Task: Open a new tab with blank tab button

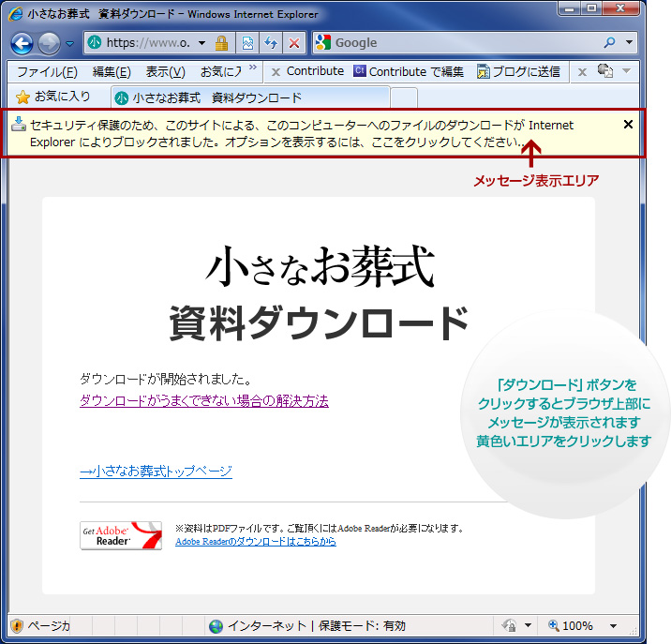Action: tap(404, 98)
